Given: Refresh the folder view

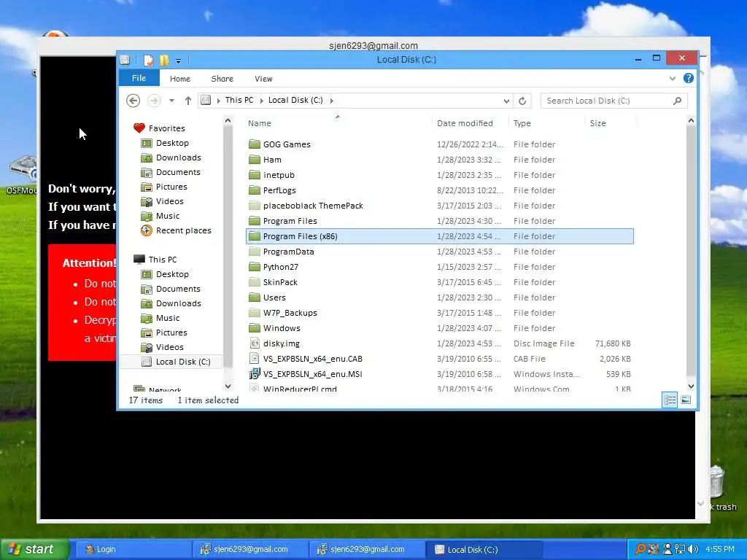Looking at the screenshot, I should [522, 101].
